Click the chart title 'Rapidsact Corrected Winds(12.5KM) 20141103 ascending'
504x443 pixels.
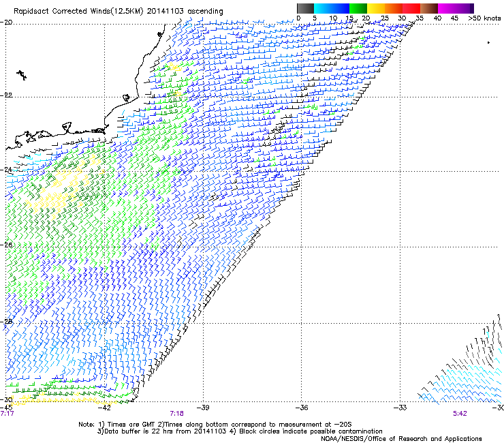tap(119, 12)
